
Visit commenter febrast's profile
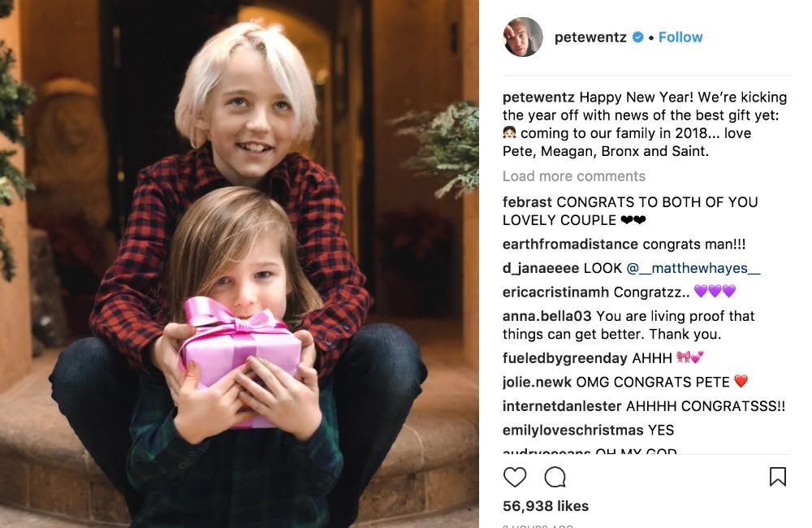click(527, 202)
